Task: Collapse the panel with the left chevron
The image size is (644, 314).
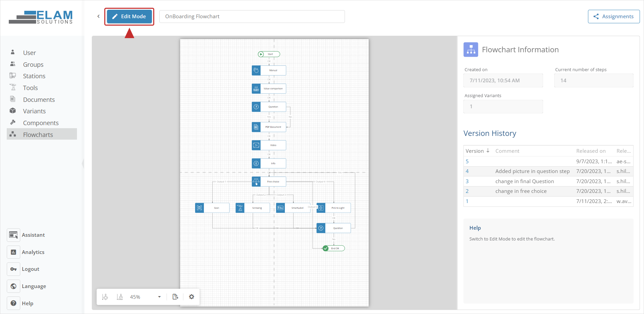Action: click(98, 16)
